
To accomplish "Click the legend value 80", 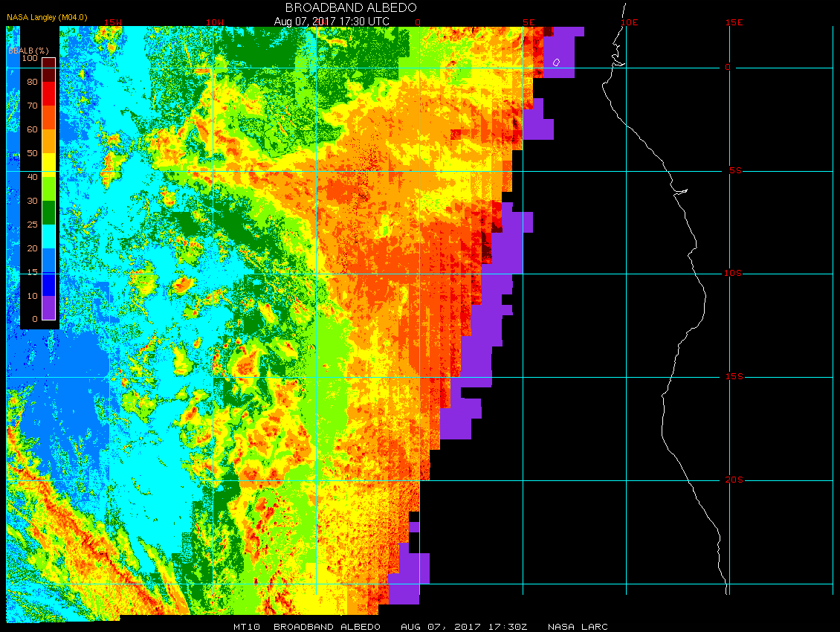I will point(32,82).
